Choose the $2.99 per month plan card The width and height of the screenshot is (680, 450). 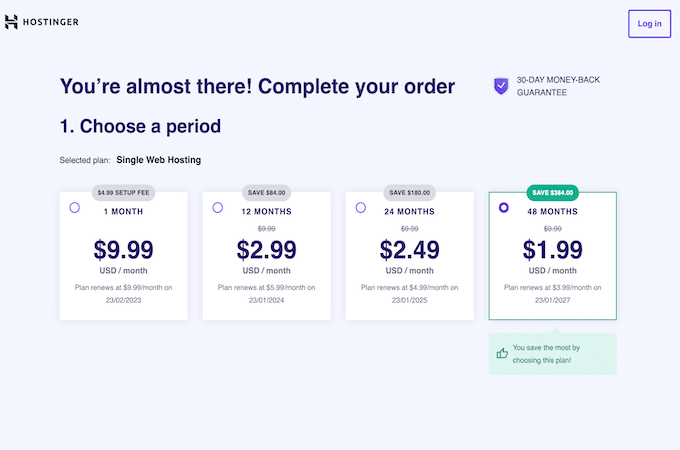[x=267, y=256]
